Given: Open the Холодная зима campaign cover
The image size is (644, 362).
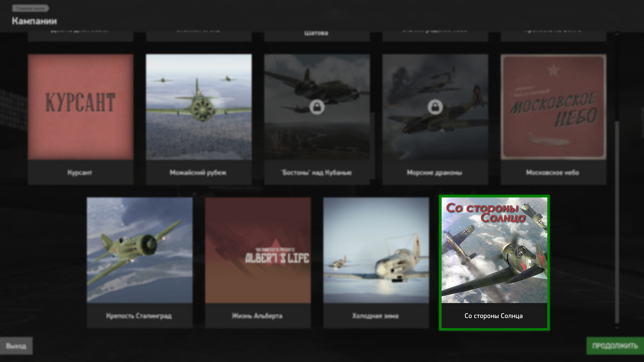Looking at the screenshot, I should (x=376, y=250).
